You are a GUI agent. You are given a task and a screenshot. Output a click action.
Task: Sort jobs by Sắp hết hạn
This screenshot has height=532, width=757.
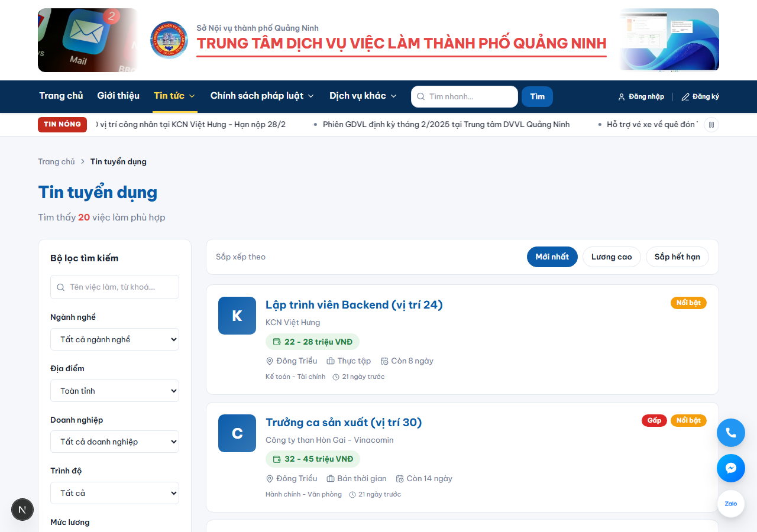[677, 257]
